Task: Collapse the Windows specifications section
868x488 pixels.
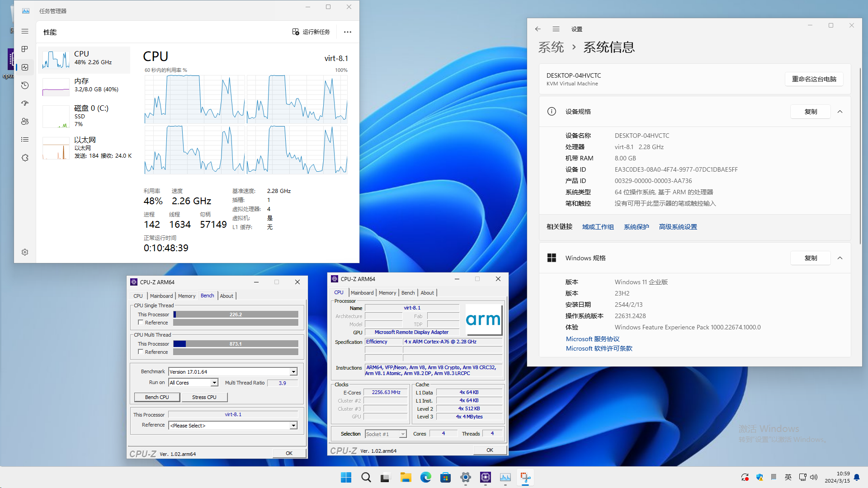Action: (840, 258)
